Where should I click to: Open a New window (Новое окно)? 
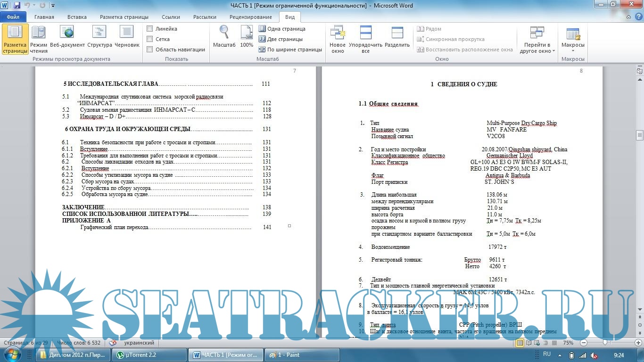338,39
